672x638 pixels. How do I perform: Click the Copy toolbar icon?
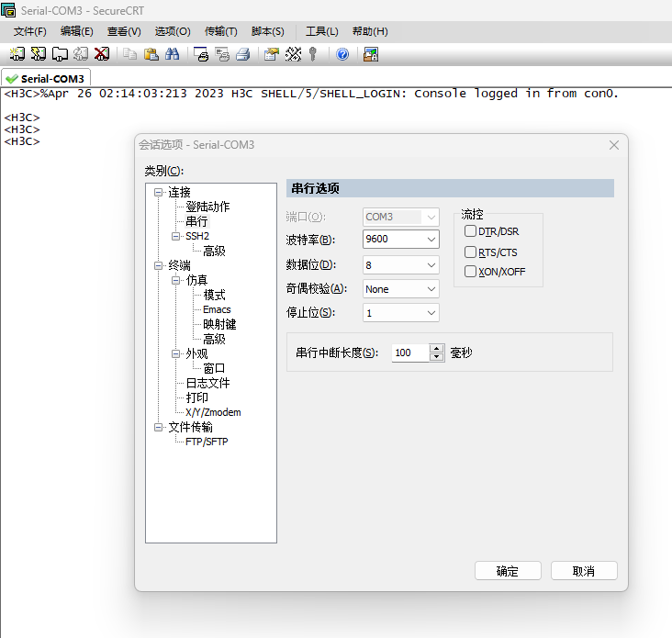click(129, 54)
